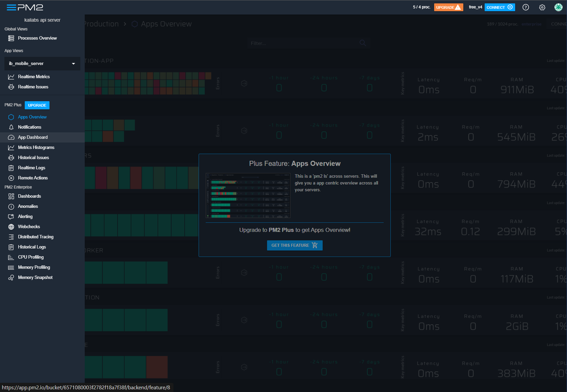This screenshot has width=567, height=392.
Task: Click the free_v4 plan label
Action: pos(475,7)
